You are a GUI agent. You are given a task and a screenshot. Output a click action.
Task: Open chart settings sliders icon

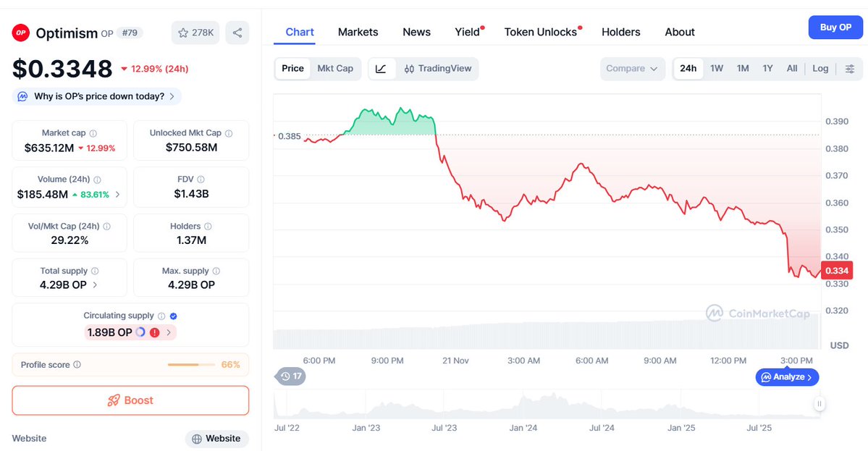(x=851, y=68)
